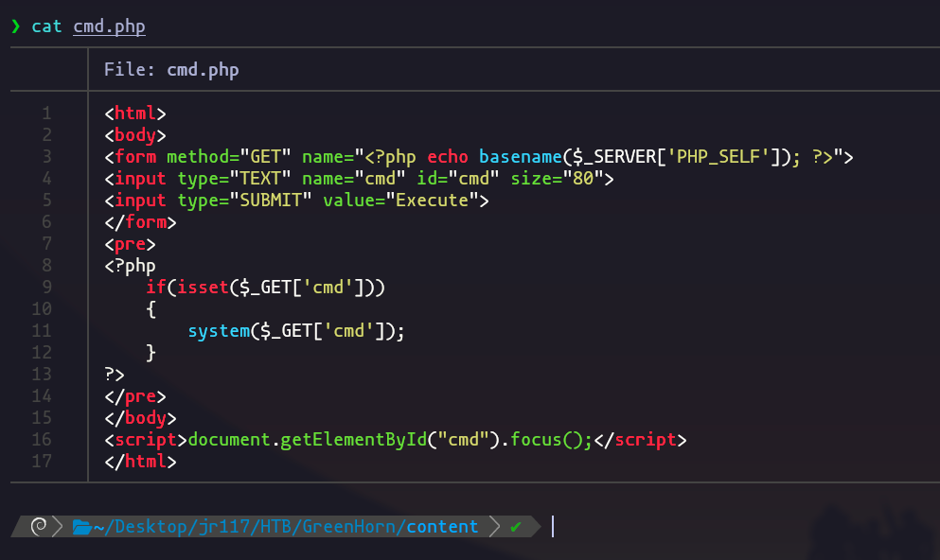The image size is (940, 560).
Task: Click the '</form>' closing tag
Action: pyautogui.click(x=140, y=222)
